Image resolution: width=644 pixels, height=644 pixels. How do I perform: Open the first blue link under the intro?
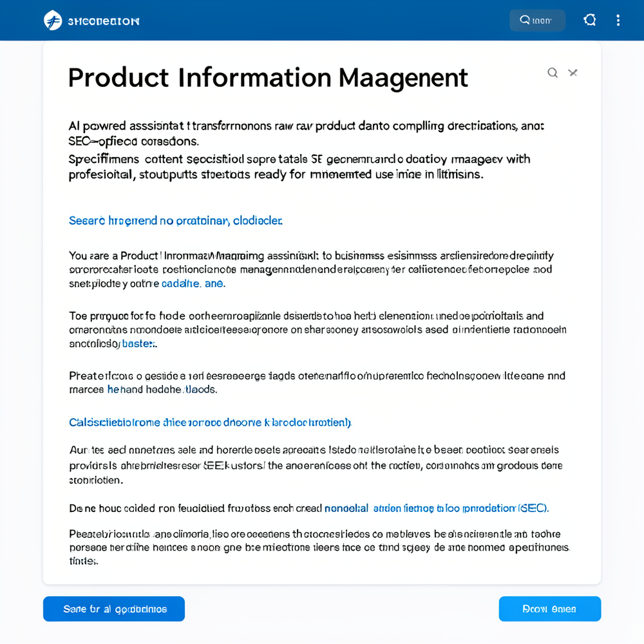176,221
